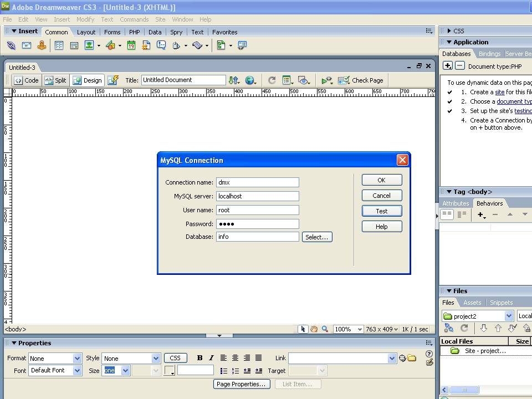The image size is (532, 399).
Task: Insert a div tag icon
Action: click(74, 45)
